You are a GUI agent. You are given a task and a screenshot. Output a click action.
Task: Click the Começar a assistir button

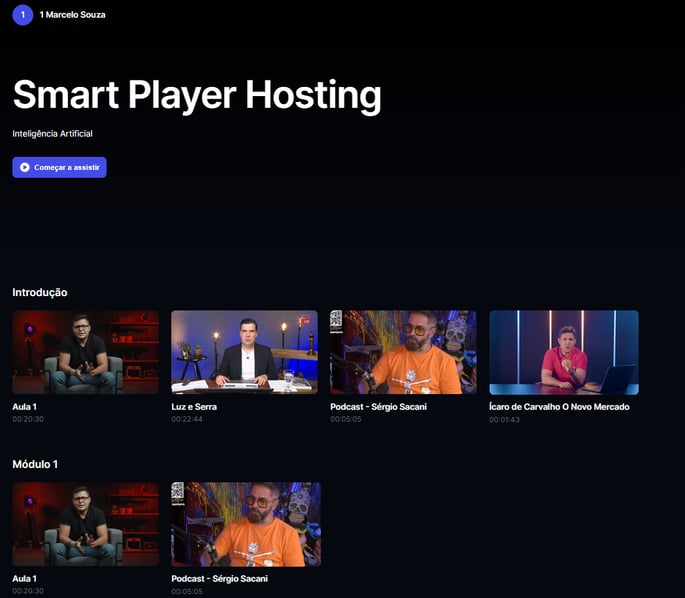click(x=59, y=167)
